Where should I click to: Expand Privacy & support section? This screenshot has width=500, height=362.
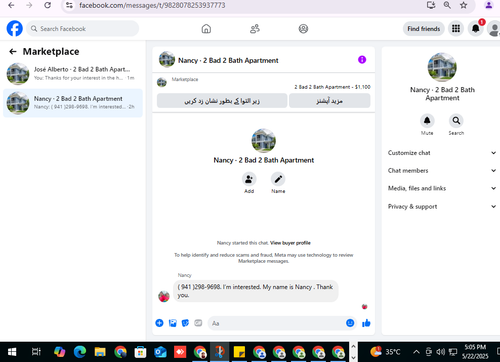click(442, 206)
